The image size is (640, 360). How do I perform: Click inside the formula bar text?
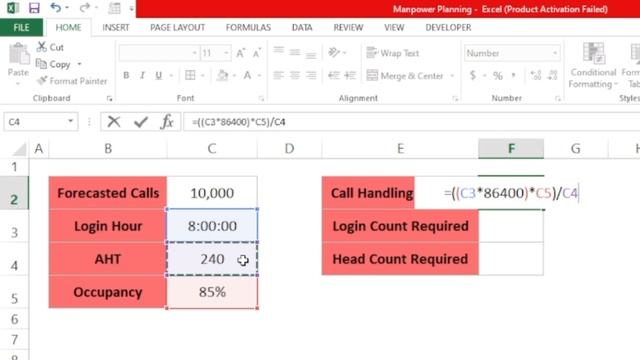239,122
